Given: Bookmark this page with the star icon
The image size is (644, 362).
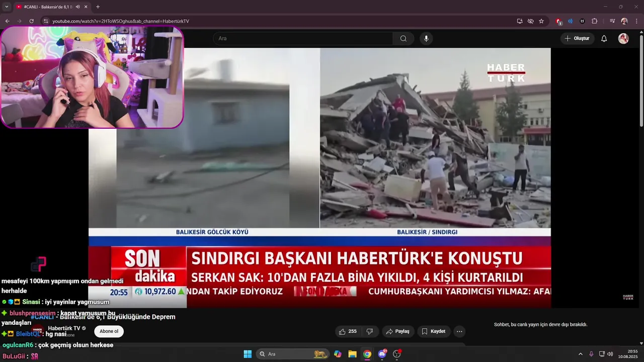Looking at the screenshot, I should (541, 21).
